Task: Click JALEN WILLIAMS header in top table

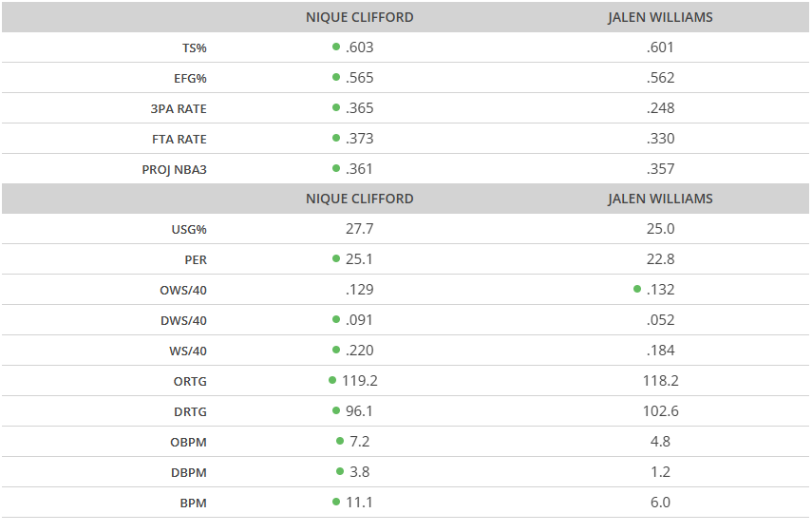Action: click(660, 17)
